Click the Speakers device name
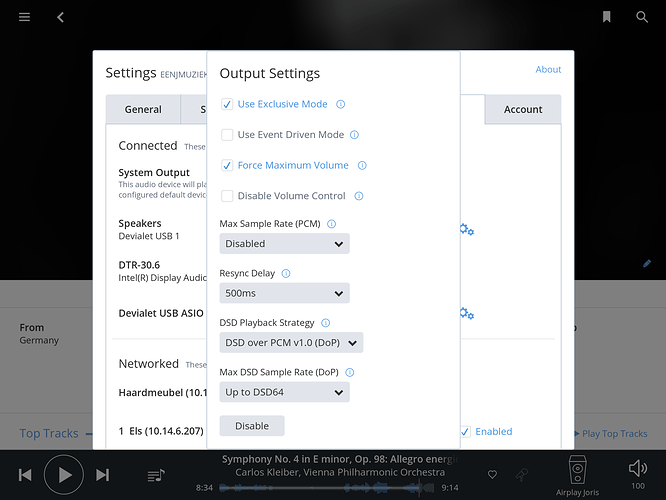The height and width of the screenshot is (500, 666). click(x=140, y=223)
